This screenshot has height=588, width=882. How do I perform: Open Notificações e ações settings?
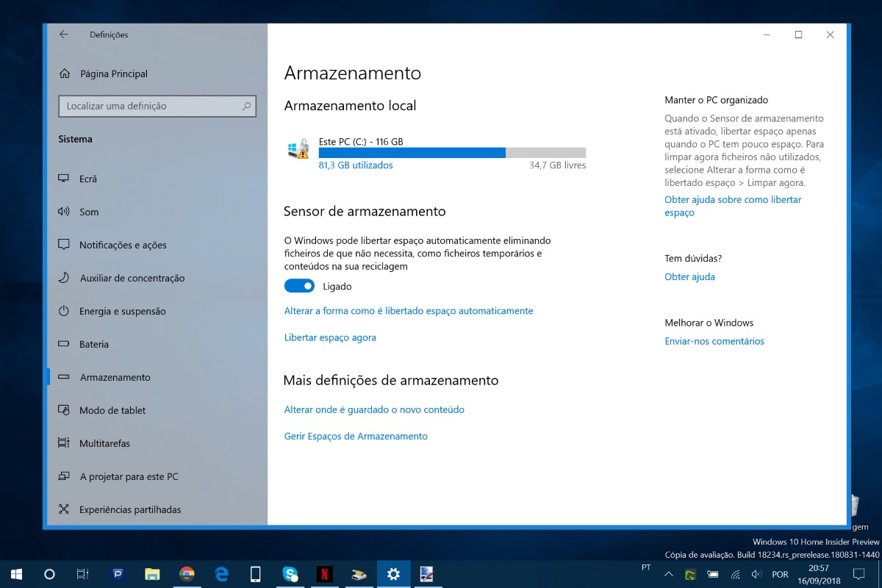(122, 245)
